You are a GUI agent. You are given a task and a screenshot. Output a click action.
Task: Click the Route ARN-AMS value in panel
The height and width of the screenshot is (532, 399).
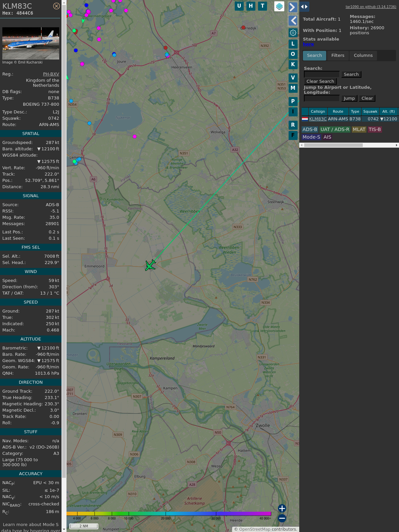(49, 125)
